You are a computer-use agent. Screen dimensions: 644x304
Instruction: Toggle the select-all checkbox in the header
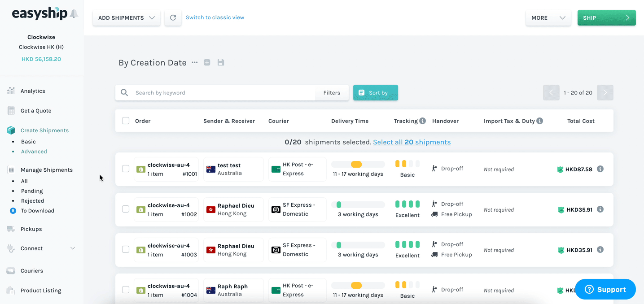(x=126, y=121)
